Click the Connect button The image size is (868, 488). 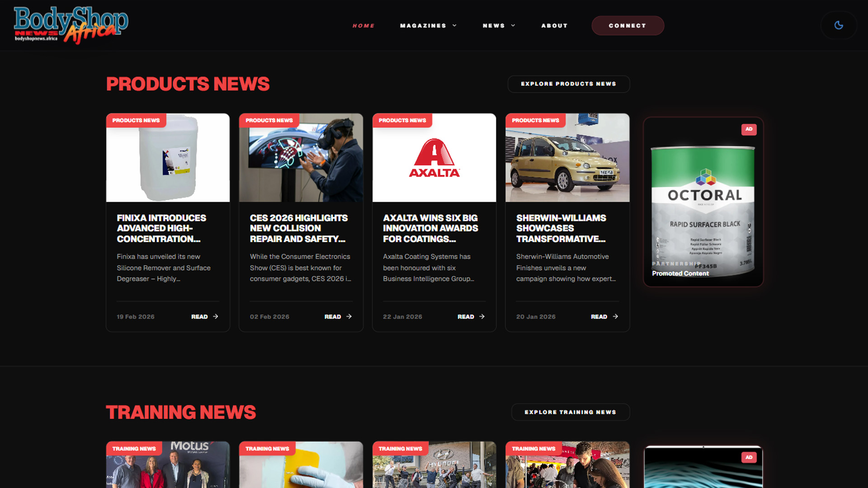627,26
